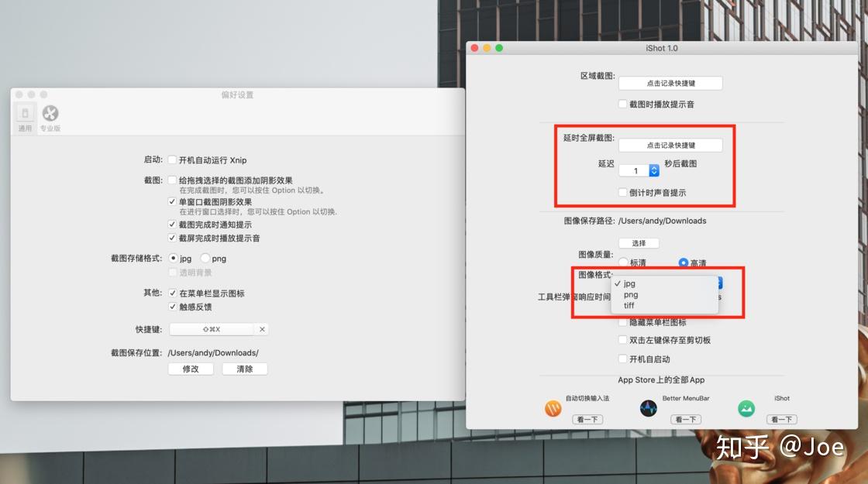Check 倒计时声音提示 for delayed capture
Screen dimensions: 868x484
(x=623, y=192)
